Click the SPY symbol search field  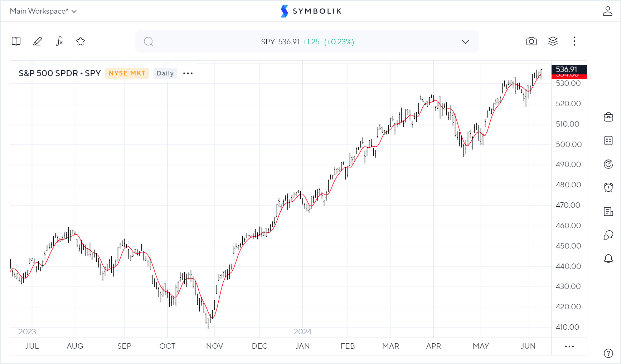(307, 42)
